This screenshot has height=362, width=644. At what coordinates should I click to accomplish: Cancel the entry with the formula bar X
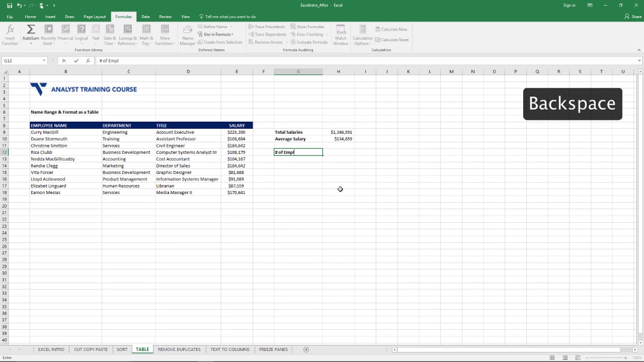click(64, 60)
